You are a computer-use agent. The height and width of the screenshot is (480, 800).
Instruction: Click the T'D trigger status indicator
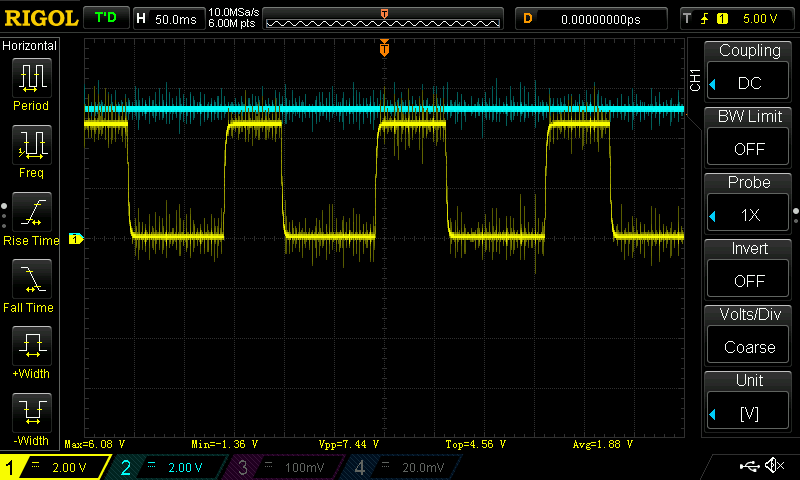point(105,18)
